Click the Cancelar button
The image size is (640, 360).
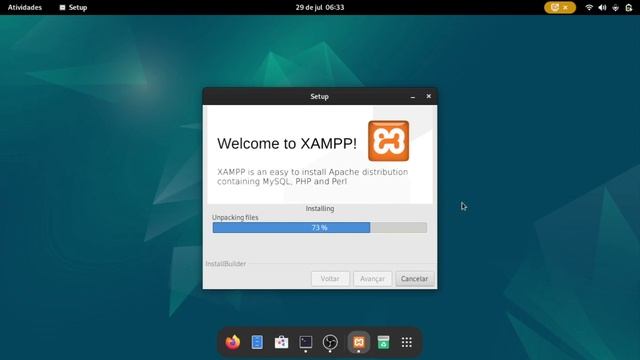pyautogui.click(x=414, y=279)
